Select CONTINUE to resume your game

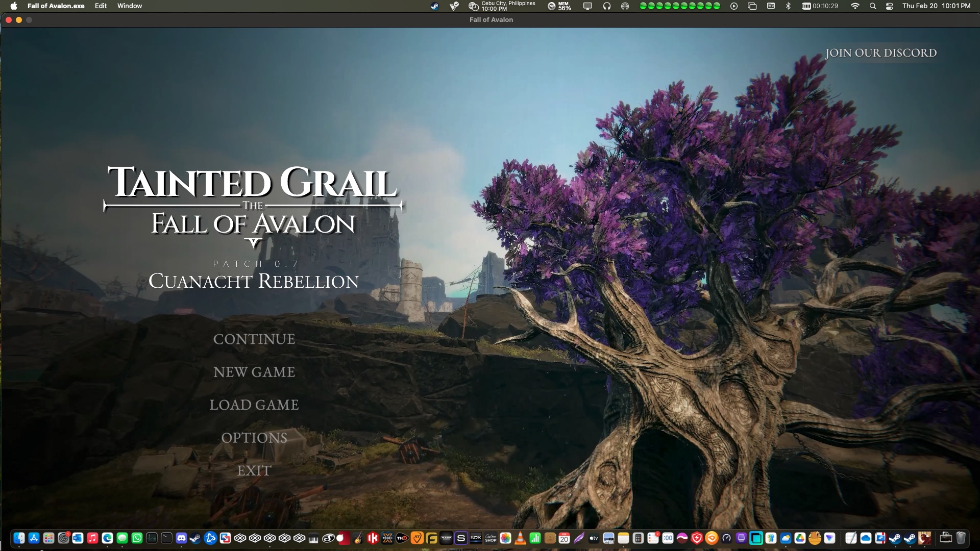[x=254, y=338]
